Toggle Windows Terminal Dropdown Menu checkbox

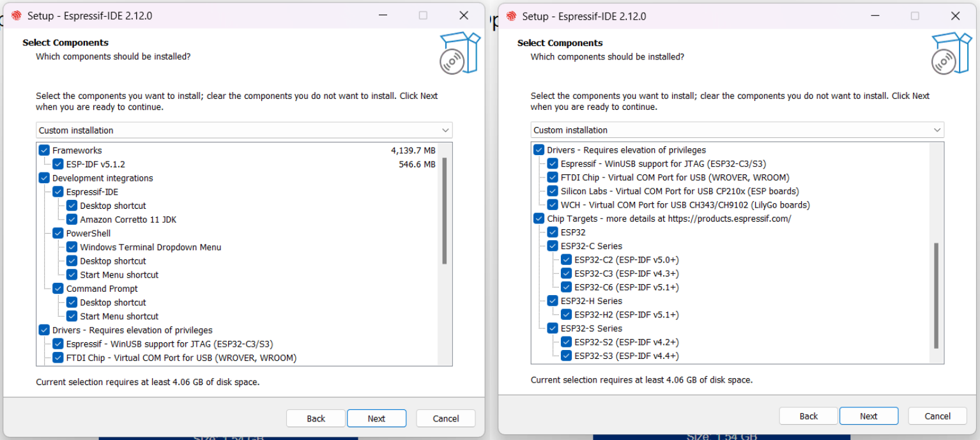point(72,247)
